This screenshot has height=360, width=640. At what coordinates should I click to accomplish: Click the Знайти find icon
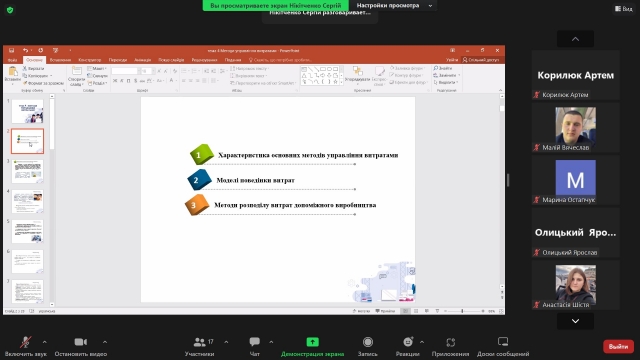(x=436, y=68)
